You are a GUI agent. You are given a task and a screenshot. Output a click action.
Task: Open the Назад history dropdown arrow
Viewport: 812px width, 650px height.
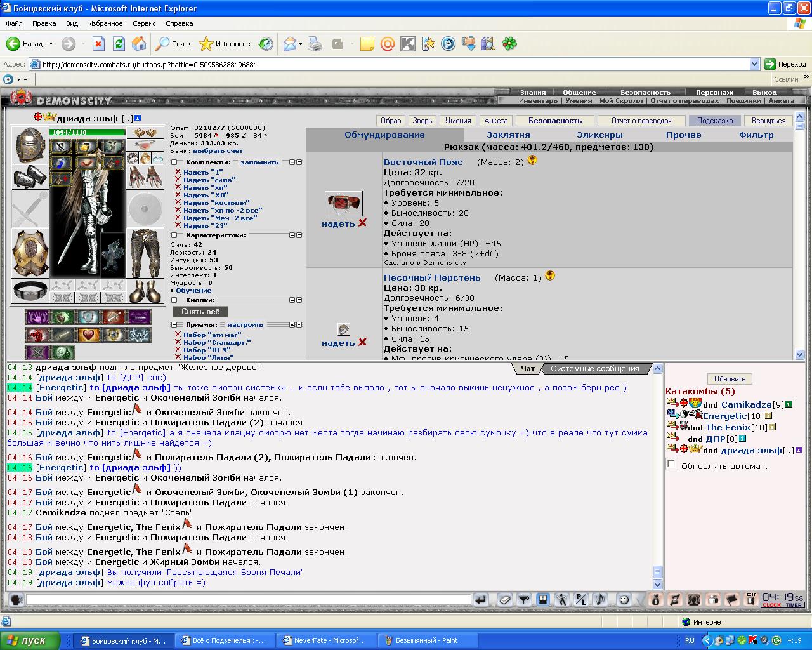click(x=49, y=44)
